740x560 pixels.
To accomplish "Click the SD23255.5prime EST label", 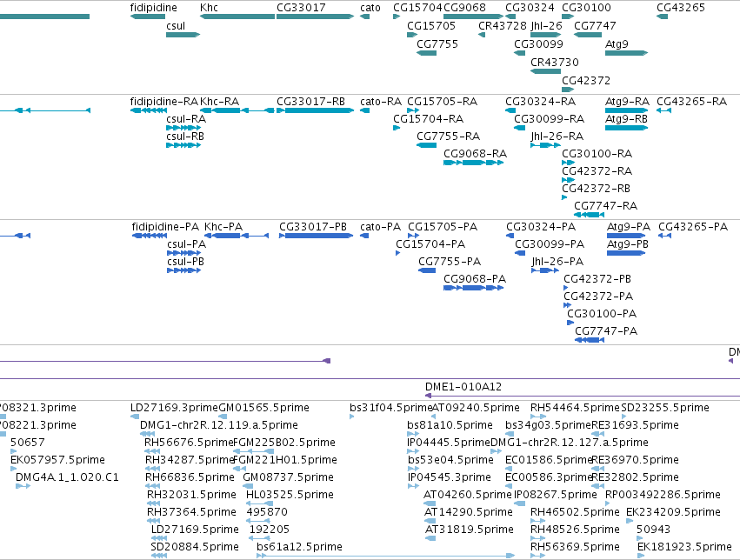I will click(665, 408).
